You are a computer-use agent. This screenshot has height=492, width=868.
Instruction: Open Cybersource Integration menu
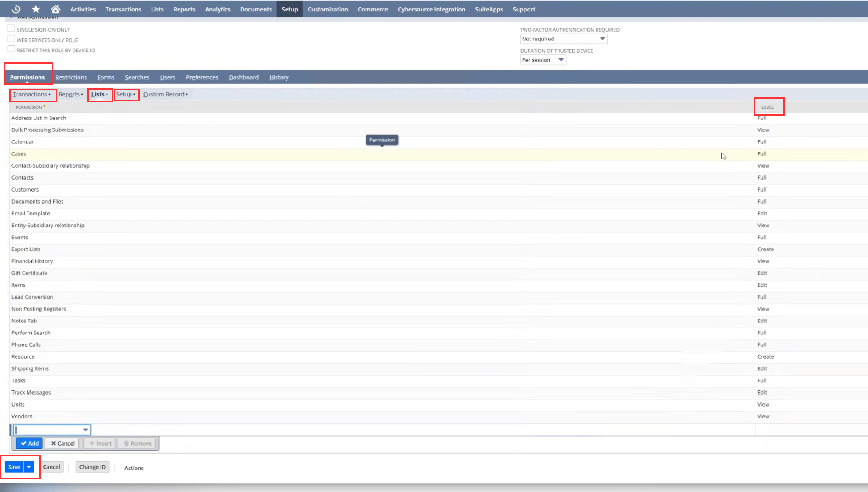[431, 9]
